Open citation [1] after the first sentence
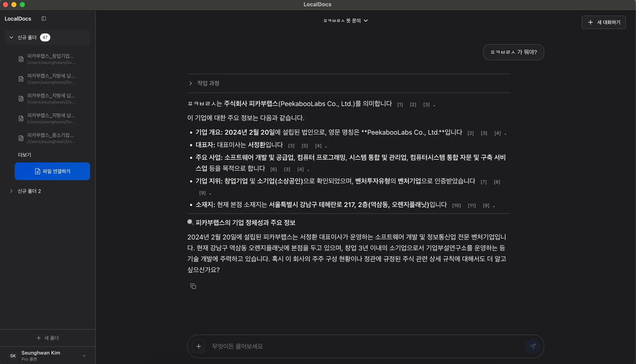Screen dimensions: 636x364 [400, 104]
